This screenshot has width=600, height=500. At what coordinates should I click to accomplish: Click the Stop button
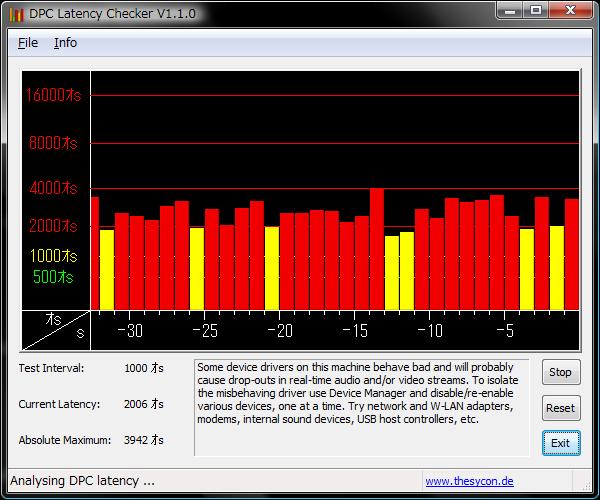(561, 372)
